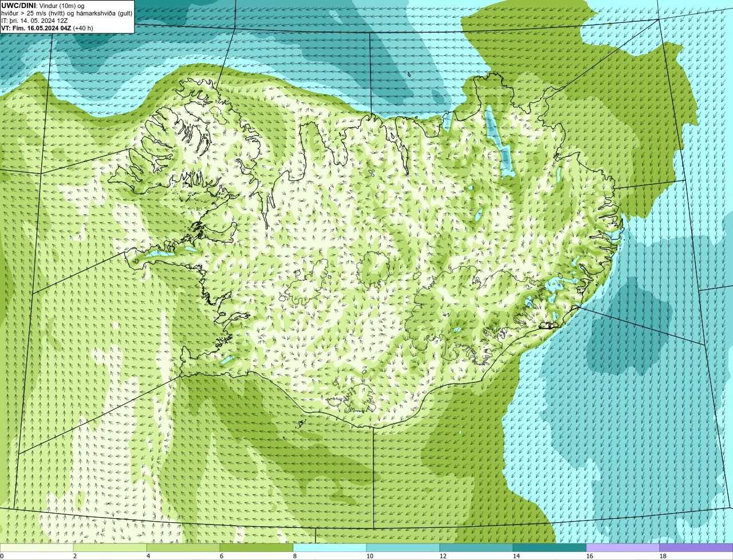This screenshot has width=733, height=560.
Task: Click the "hviður > 25 m/s (hvítt)" description line
Action: [x=66, y=13]
